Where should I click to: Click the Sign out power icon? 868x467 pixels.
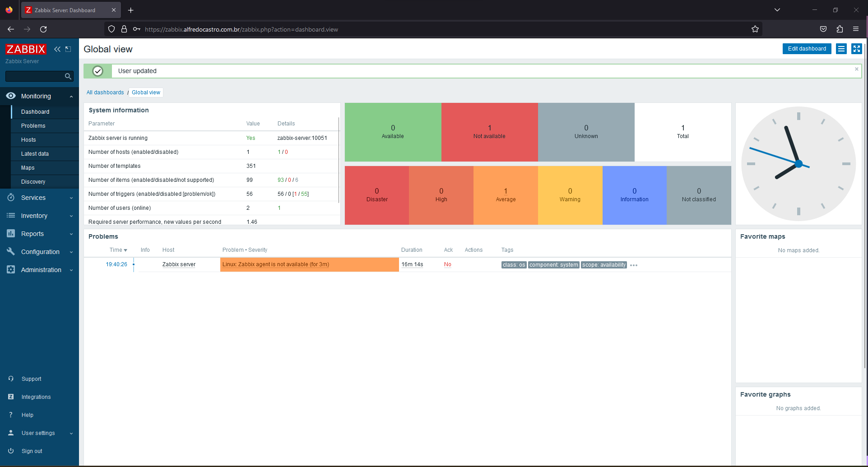tap(11, 451)
